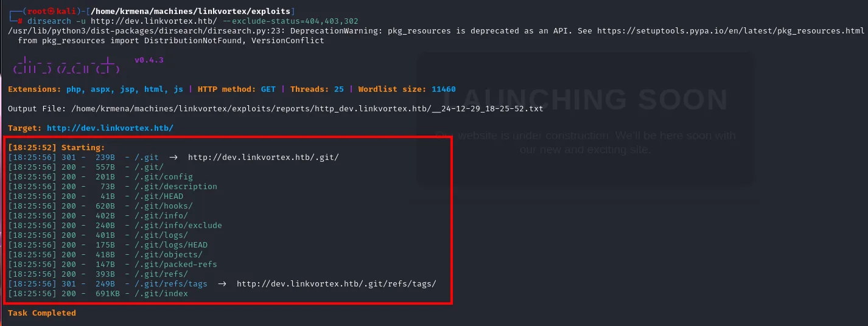Click the Task Completed message
The width and height of the screenshot is (868, 326).
click(42, 313)
